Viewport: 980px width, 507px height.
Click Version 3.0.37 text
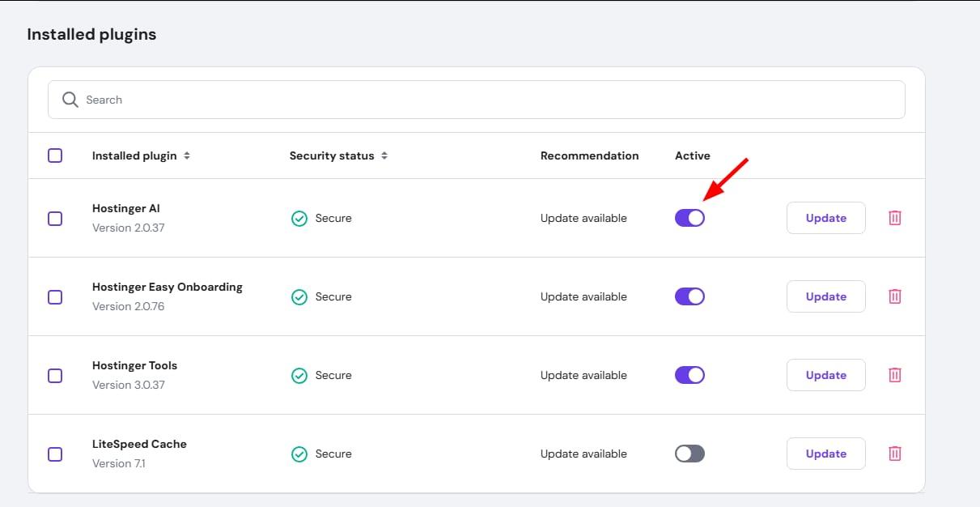(129, 385)
